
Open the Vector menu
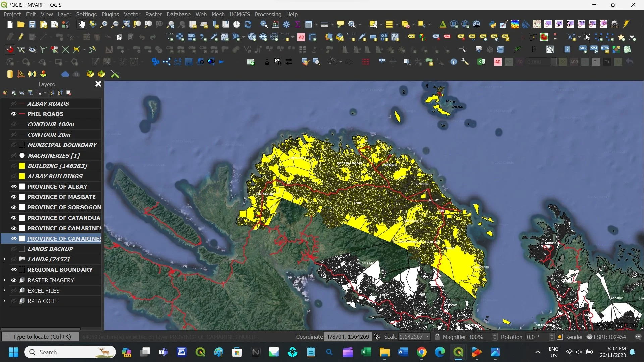tap(132, 14)
